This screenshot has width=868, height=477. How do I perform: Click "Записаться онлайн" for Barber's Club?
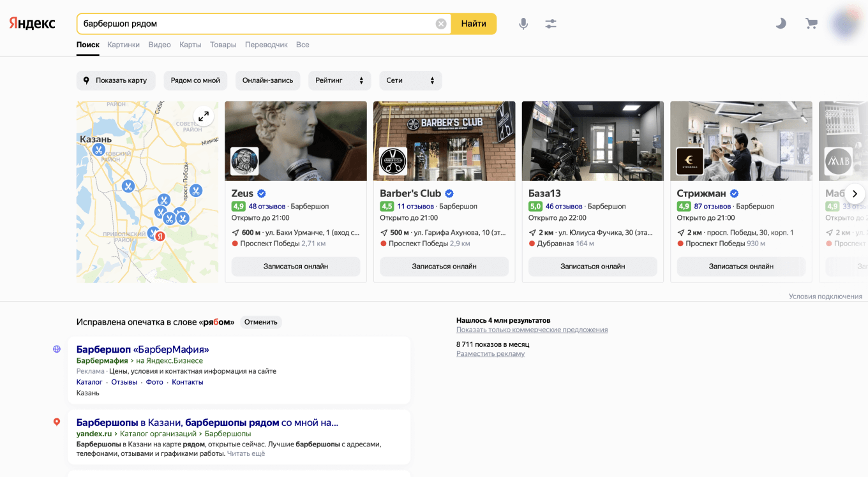444,267
